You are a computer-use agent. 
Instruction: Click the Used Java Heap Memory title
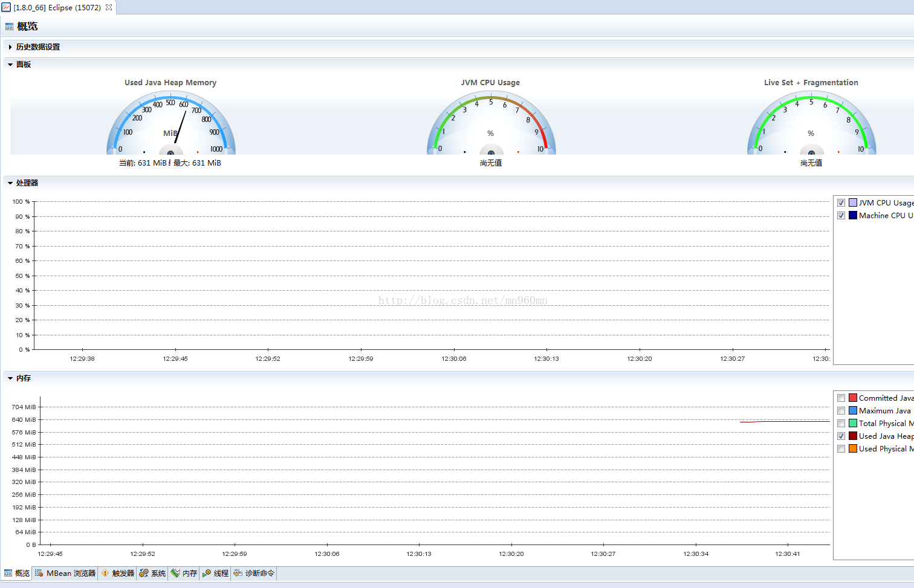point(170,83)
